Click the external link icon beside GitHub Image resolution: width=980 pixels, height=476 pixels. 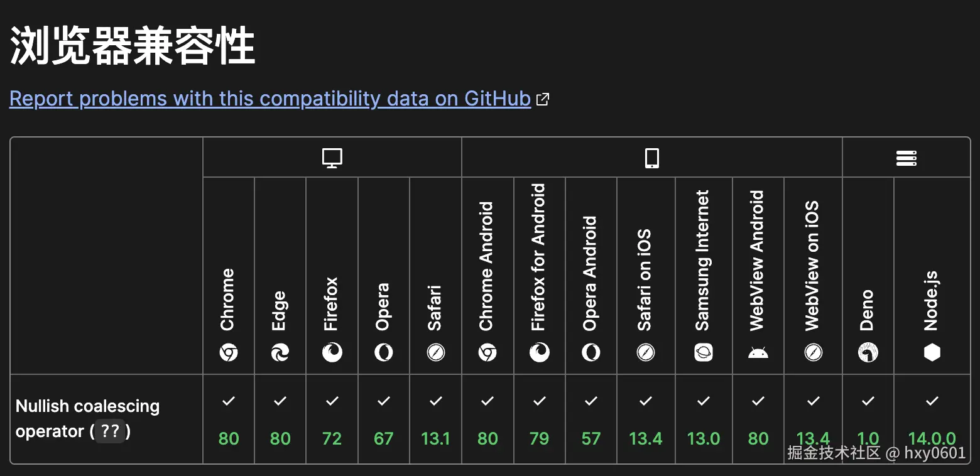(543, 99)
